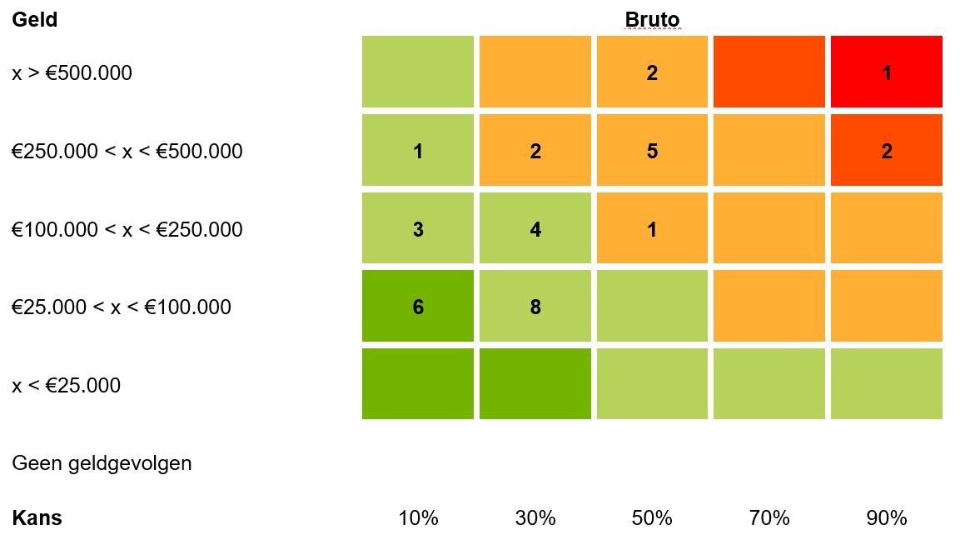Select the empty dark orange cell in the top row
980x540 pixels.
pyautogui.click(x=769, y=72)
